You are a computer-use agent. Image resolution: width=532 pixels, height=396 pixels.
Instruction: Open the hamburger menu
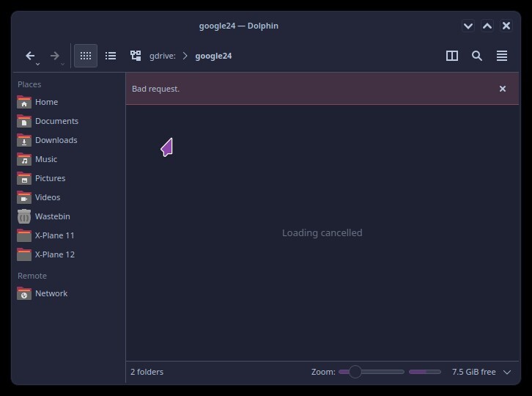tap(502, 56)
